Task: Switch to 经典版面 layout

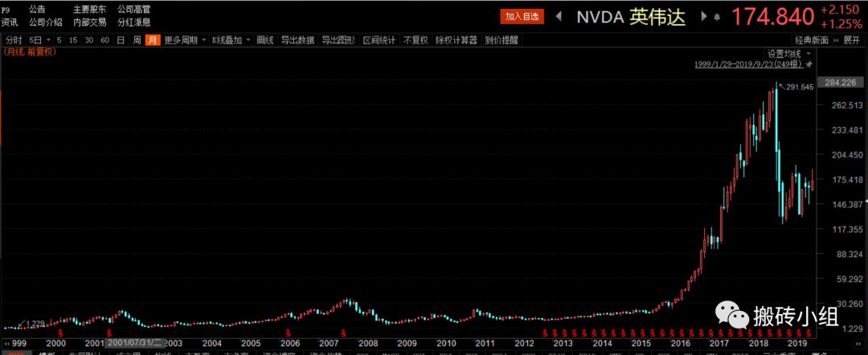Action: tap(812, 40)
